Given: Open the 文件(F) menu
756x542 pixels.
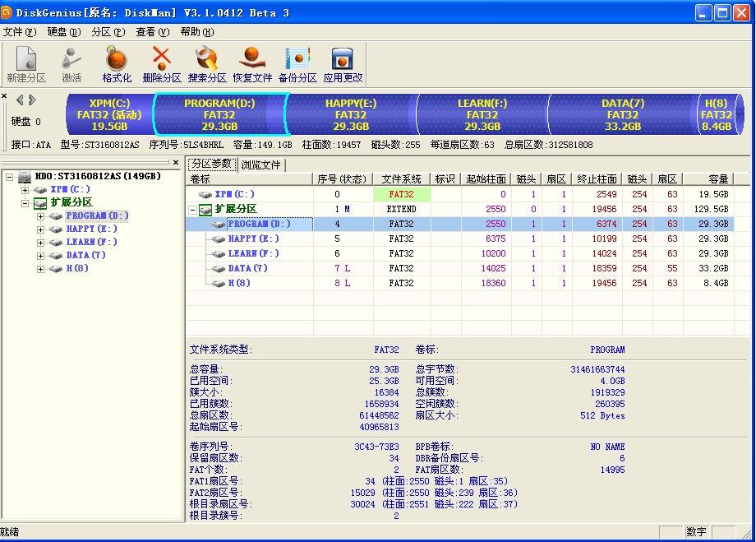Looking at the screenshot, I should [x=20, y=32].
